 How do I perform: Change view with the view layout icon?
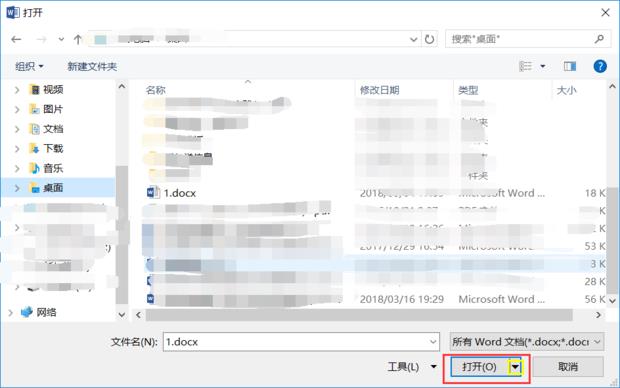click(525, 66)
